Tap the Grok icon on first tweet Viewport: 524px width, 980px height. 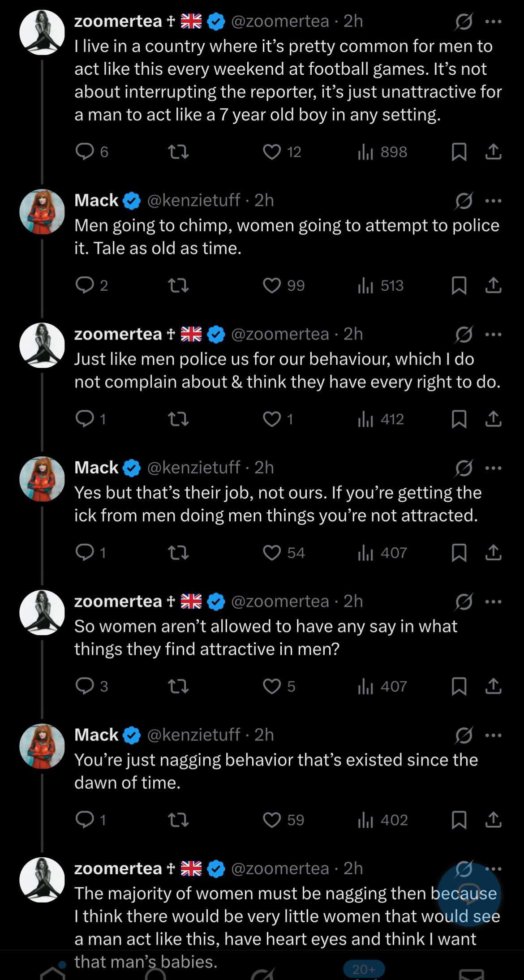pyautogui.click(x=464, y=21)
